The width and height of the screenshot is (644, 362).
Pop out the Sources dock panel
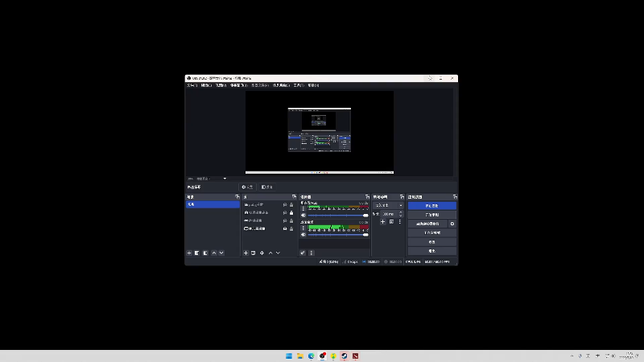[x=294, y=197]
